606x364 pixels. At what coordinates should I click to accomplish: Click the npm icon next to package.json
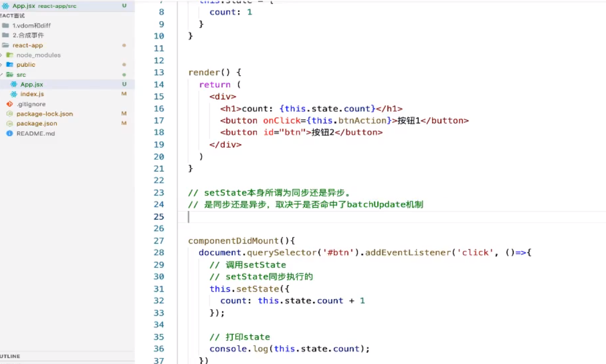click(8, 123)
